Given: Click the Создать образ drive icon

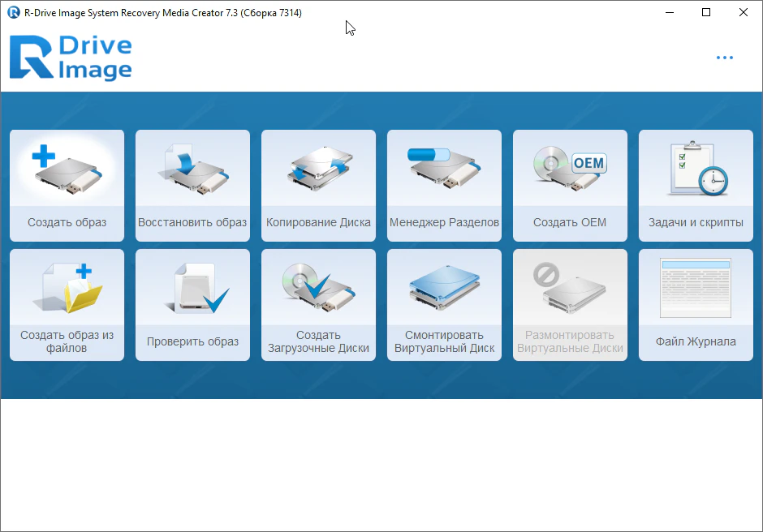Looking at the screenshot, I should pos(67,170).
